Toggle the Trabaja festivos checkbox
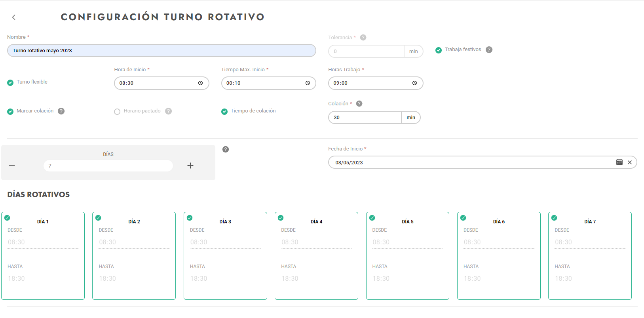This screenshot has height=318, width=644. [x=439, y=50]
